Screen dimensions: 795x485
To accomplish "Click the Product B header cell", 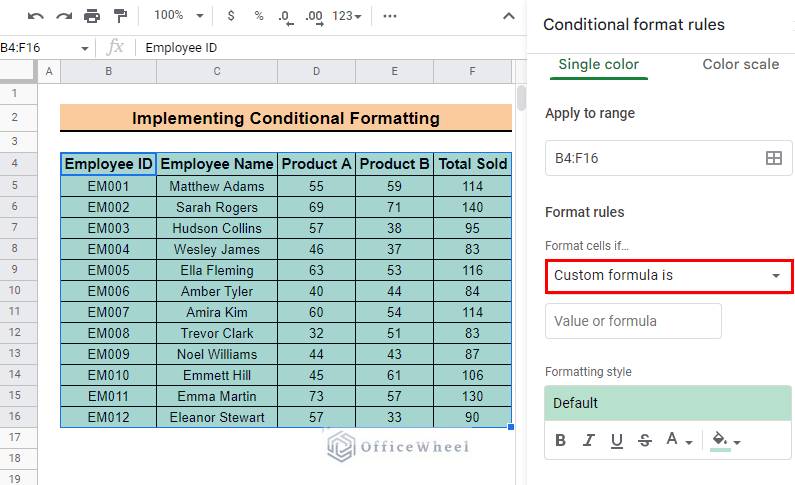I will (x=394, y=164).
